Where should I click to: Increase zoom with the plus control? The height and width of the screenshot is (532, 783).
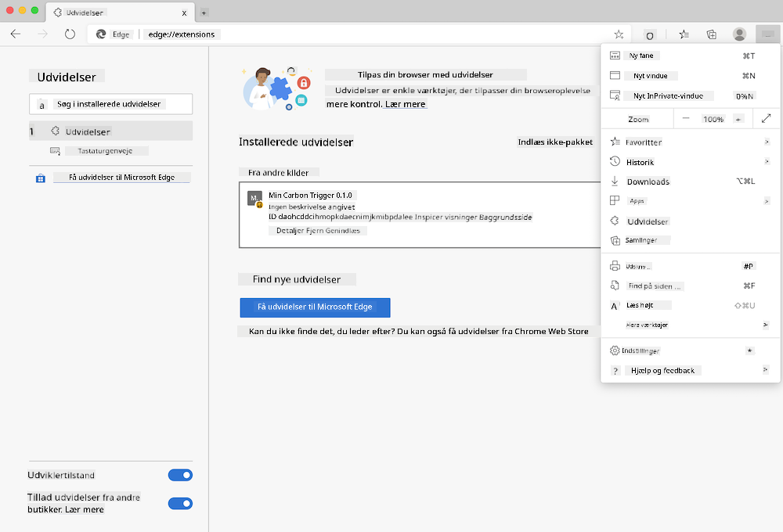[740, 118]
